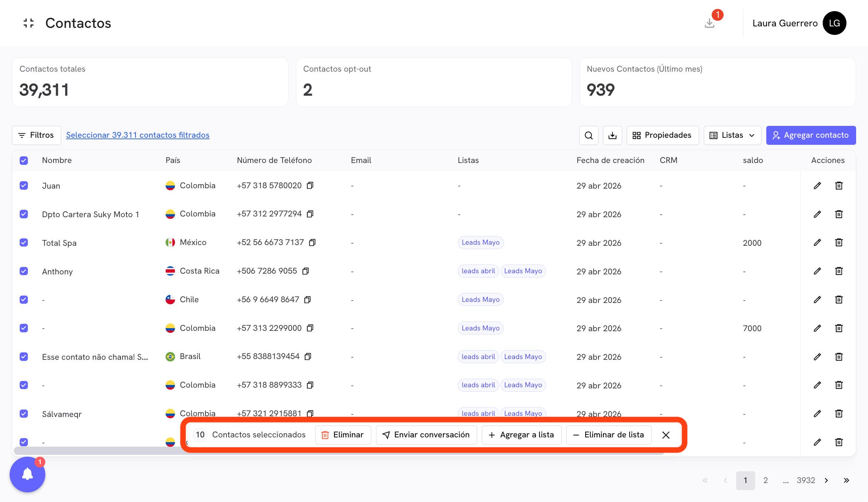Click Enviar conversación button
Screen dimensions: 868x502
click(426, 435)
